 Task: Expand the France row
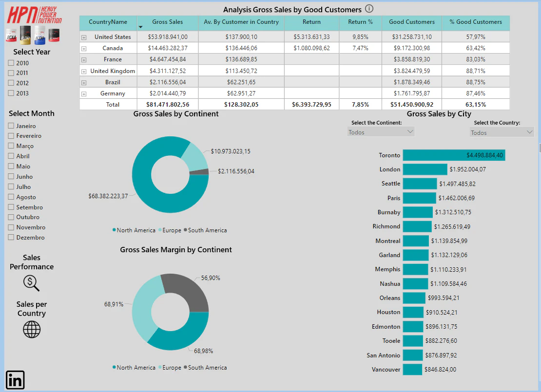click(84, 60)
